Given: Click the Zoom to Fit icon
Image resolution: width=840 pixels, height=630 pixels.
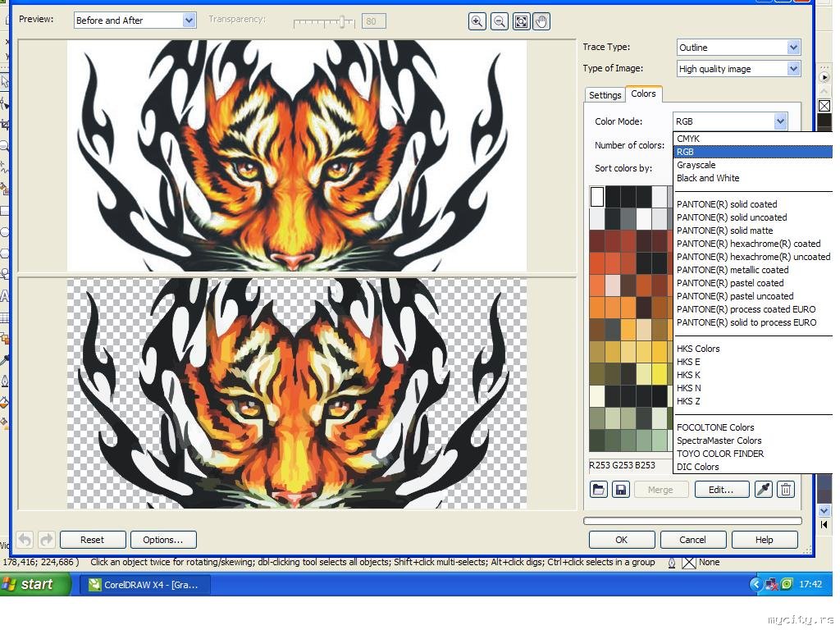Looking at the screenshot, I should click(521, 21).
